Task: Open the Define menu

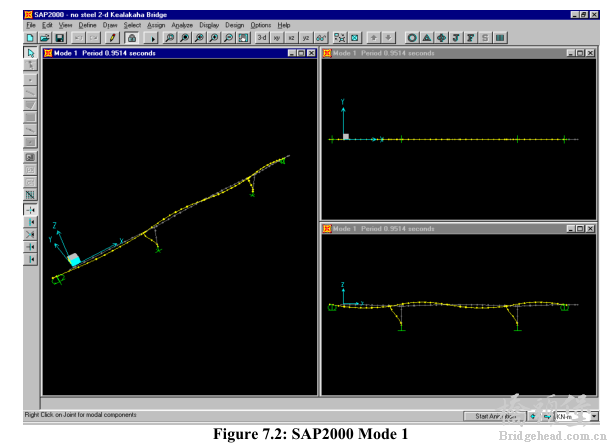Action: click(x=87, y=25)
